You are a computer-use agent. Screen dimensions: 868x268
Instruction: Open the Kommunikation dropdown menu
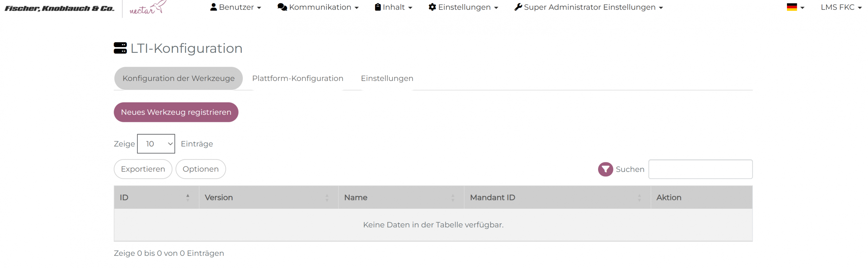tap(318, 7)
